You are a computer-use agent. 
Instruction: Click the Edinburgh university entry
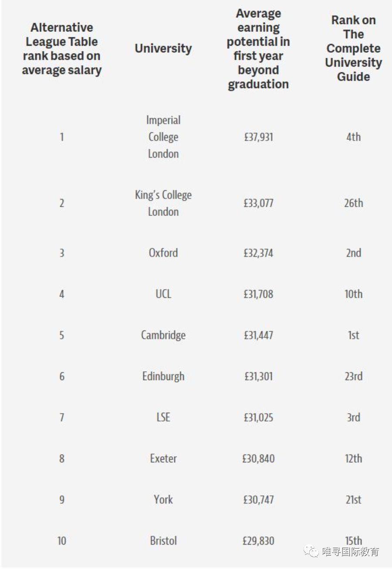(x=163, y=376)
